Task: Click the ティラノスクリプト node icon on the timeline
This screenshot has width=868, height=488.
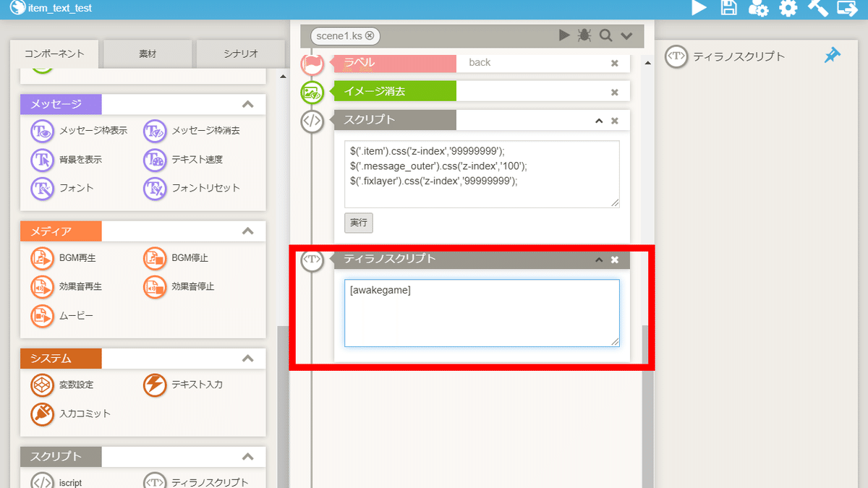Action: point(312,260)
